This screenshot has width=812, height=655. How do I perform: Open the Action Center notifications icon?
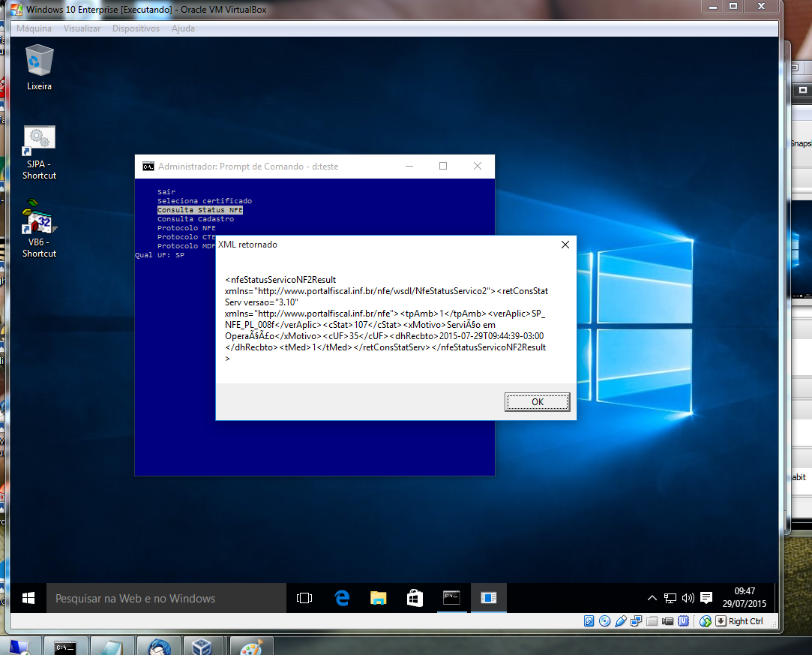pos(706,598)
